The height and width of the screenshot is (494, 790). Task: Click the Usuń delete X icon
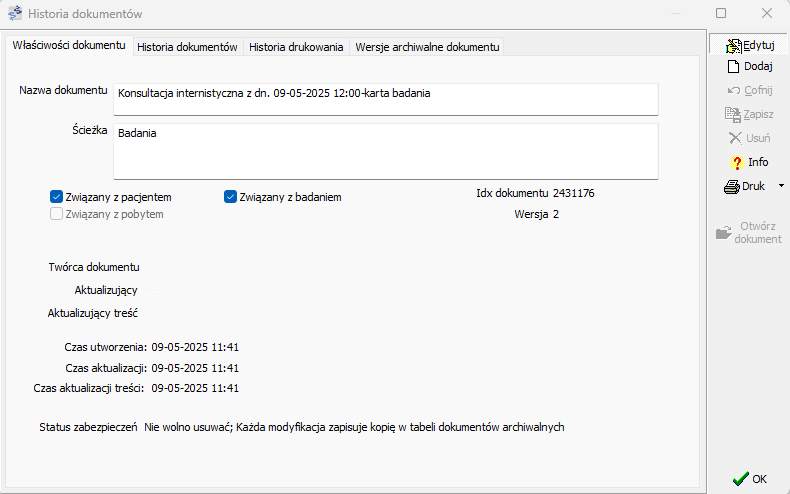coord(735,138)
